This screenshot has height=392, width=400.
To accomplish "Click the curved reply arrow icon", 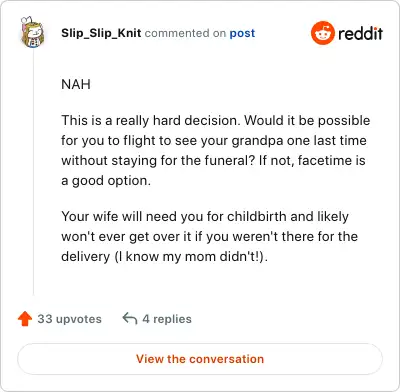I will [x=130, y=319].
